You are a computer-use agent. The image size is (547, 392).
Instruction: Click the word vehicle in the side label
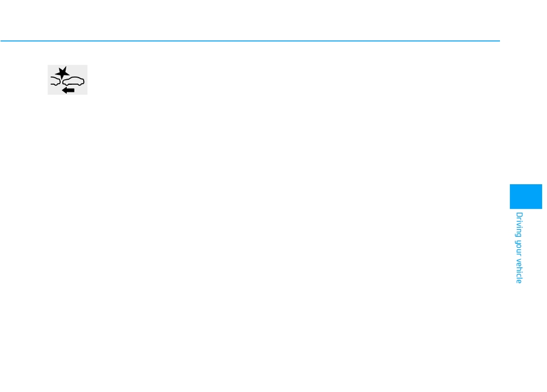point(519,271)
